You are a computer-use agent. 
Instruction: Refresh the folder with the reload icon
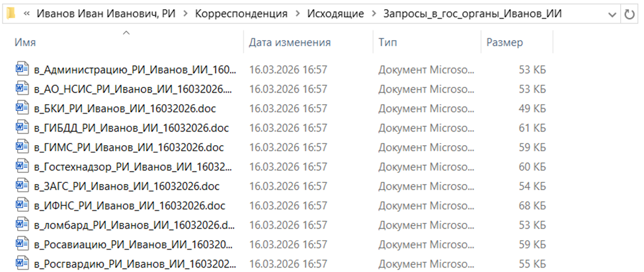[628, 13]
